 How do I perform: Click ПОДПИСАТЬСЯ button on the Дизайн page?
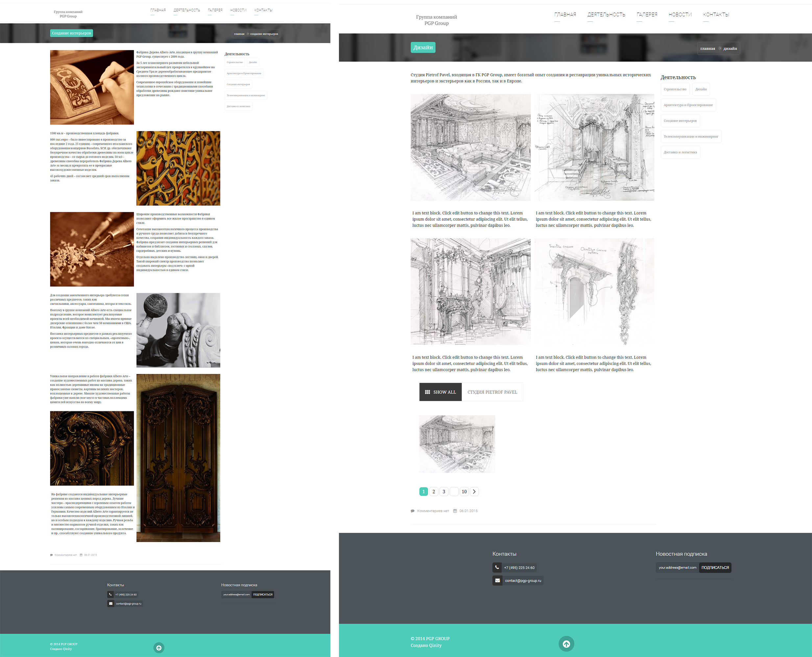[x=715, y=567]
